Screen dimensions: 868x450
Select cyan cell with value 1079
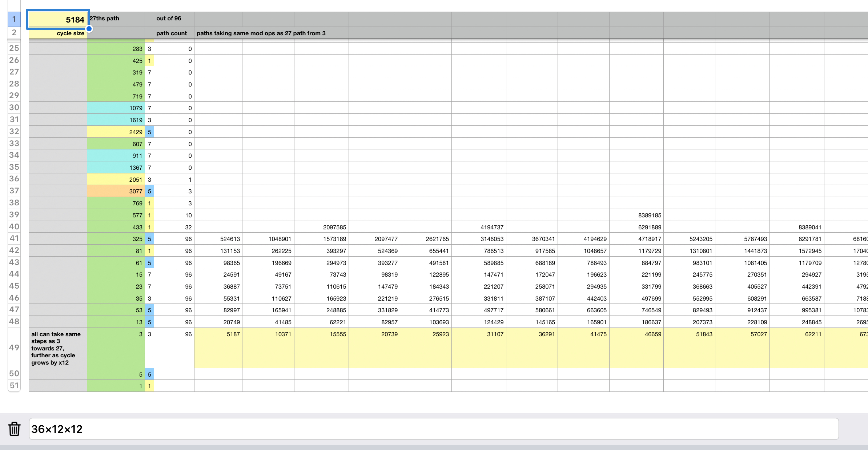click(116, 108)
